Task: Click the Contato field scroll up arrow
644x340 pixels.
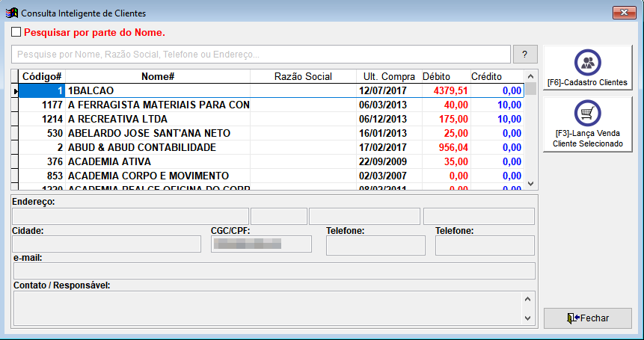Action: [528, 300]
